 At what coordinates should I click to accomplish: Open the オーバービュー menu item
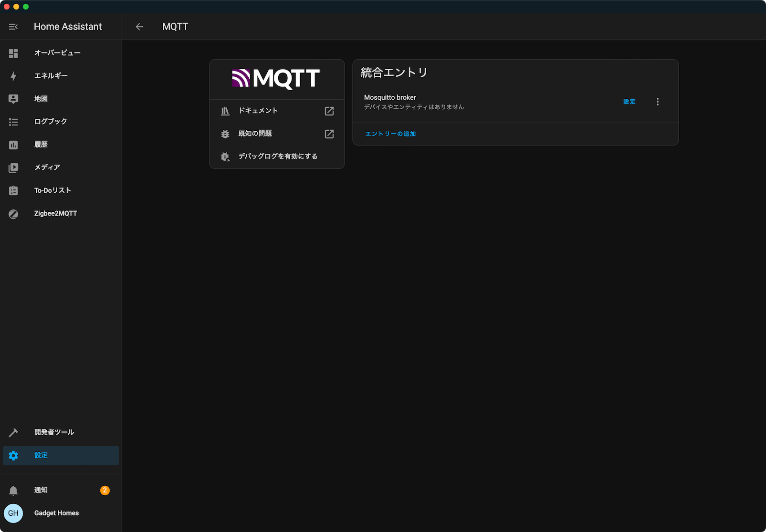(61, 53)
